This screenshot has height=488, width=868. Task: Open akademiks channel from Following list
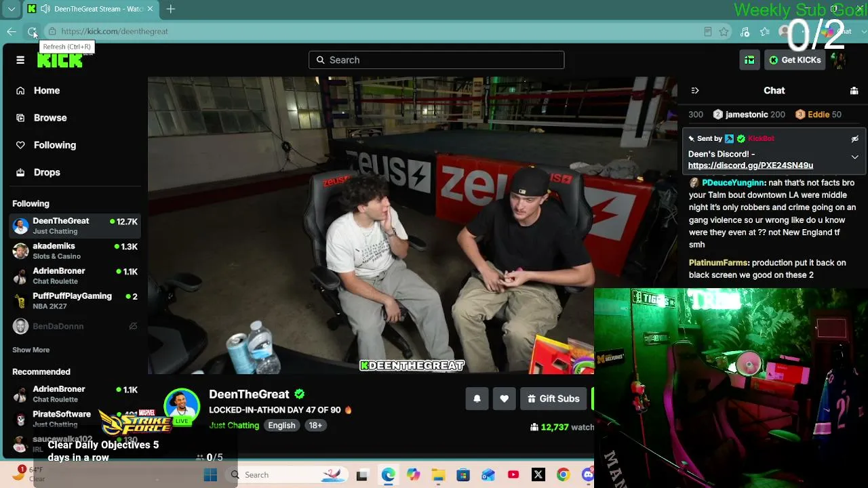click(x=75, y=251)
